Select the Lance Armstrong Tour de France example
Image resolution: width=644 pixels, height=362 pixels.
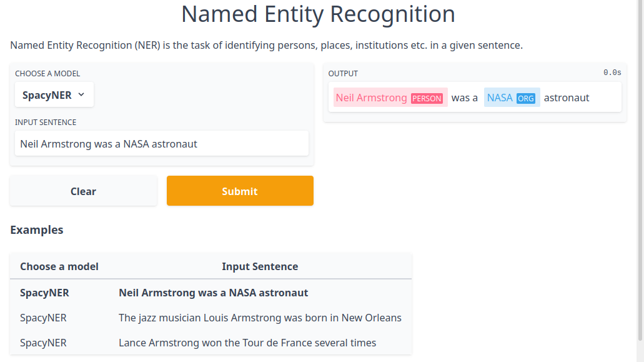point(247,343)
